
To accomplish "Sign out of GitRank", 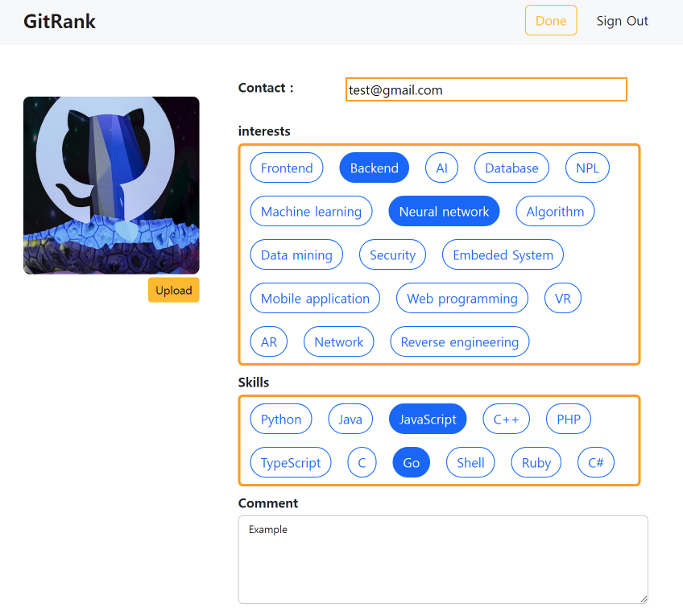I will (x=622, y=20).
